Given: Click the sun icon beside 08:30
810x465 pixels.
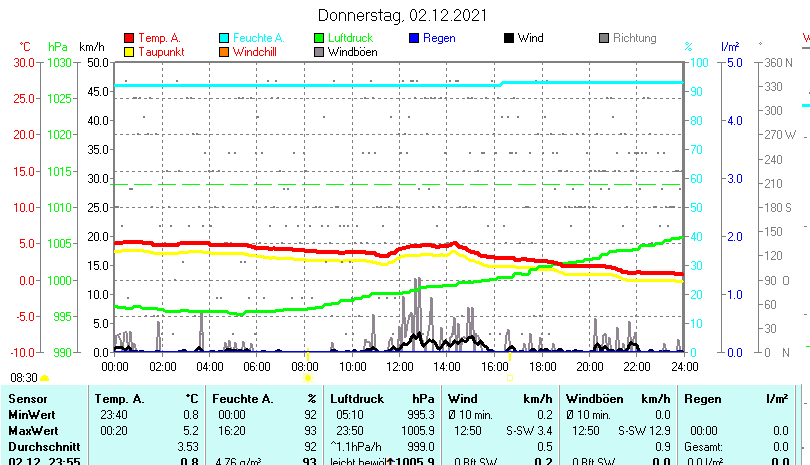Looking at the screenshot, I should click(45, 378).
